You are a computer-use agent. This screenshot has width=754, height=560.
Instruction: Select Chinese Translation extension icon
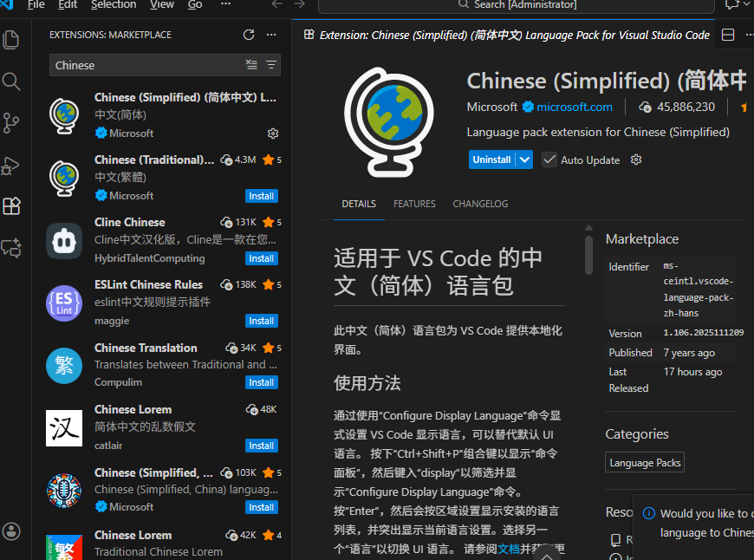[x=64, y=366]
